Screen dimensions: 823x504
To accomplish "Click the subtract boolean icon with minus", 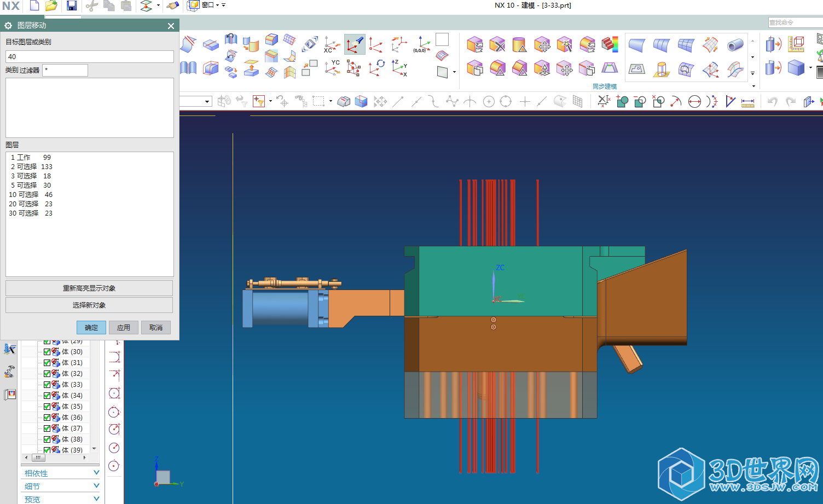I will (640, 102).
